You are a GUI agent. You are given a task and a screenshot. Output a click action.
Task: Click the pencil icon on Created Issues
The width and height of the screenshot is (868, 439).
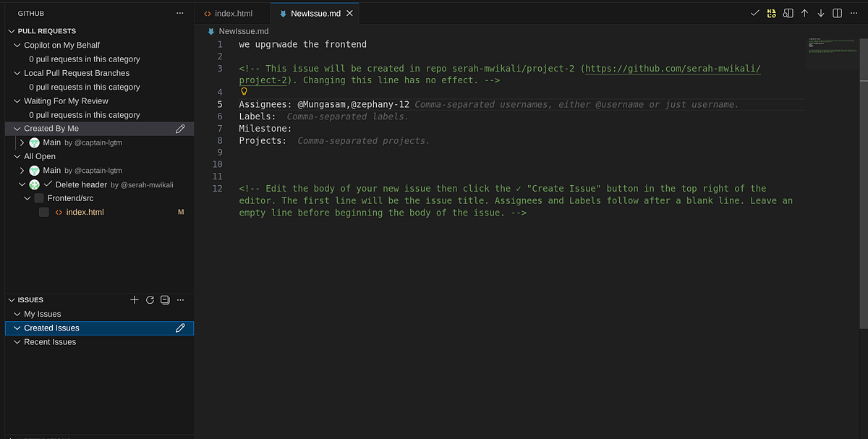pos(180,328)
